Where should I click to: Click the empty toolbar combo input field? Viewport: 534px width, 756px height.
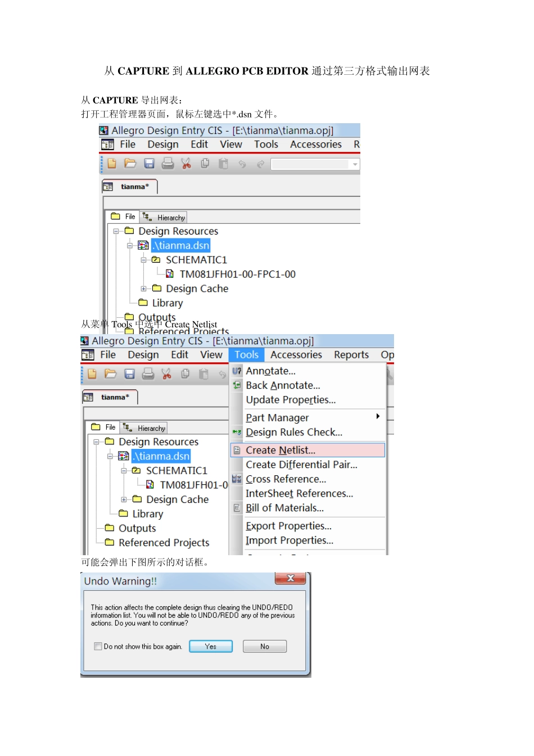(x=310, y=164)
